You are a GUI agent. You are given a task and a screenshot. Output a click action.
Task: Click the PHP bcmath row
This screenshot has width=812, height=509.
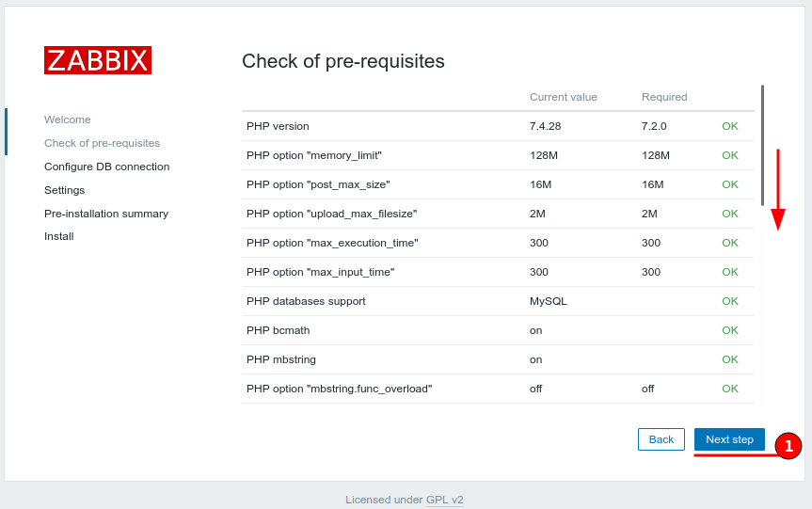(498, 330)
